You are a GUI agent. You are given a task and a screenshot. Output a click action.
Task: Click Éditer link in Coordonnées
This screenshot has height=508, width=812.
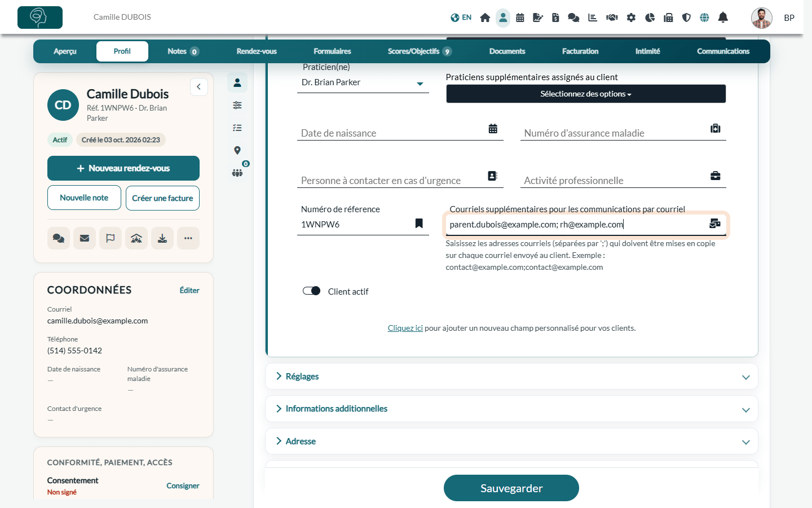pos(189,290)
